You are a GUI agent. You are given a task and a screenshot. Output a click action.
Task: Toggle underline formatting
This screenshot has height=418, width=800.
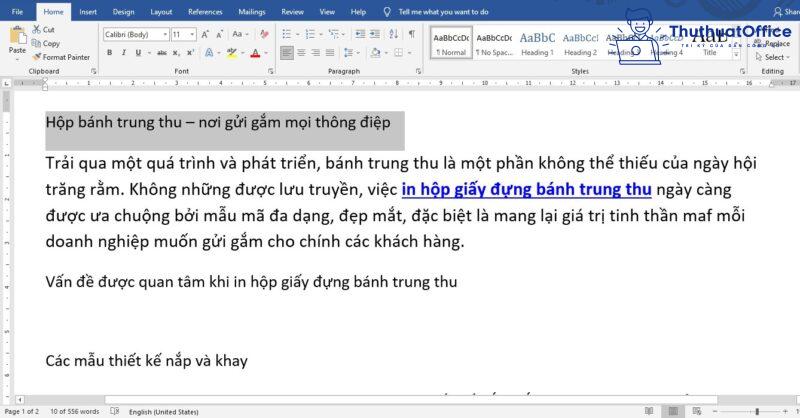pos(138,53)
